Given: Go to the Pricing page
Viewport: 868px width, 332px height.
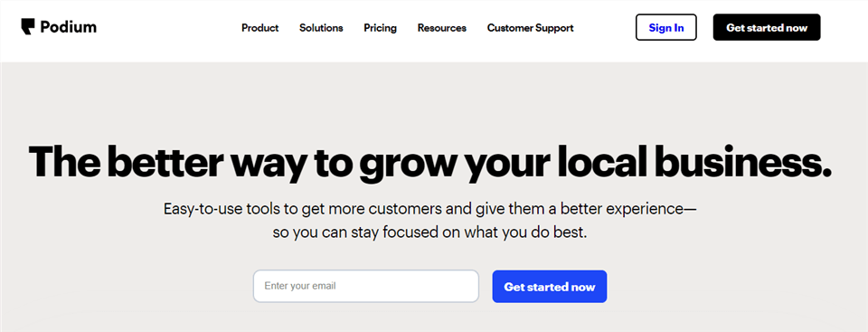Looking at the screenshot, I should [x=380, y=28].
